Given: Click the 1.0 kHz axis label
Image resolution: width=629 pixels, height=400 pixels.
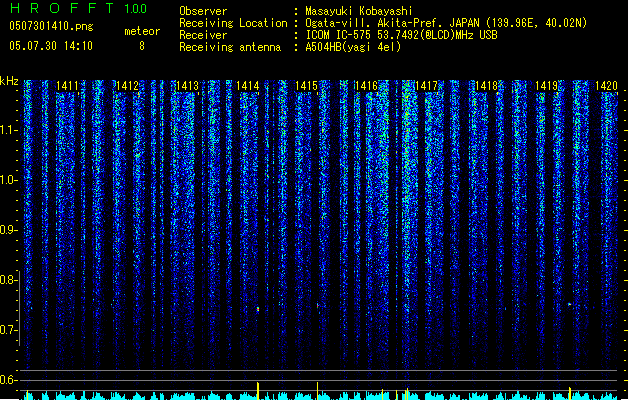Looking at the screenshot, I should pos(8,180).
